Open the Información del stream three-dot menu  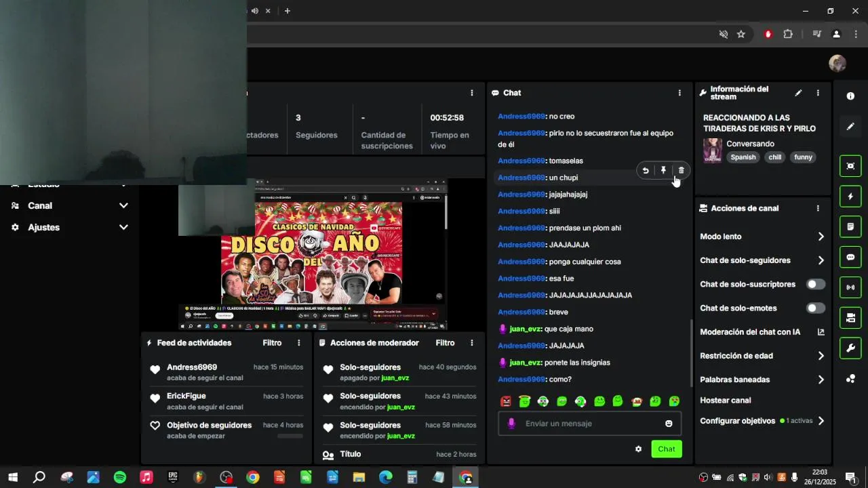click(x=818, y=93)
